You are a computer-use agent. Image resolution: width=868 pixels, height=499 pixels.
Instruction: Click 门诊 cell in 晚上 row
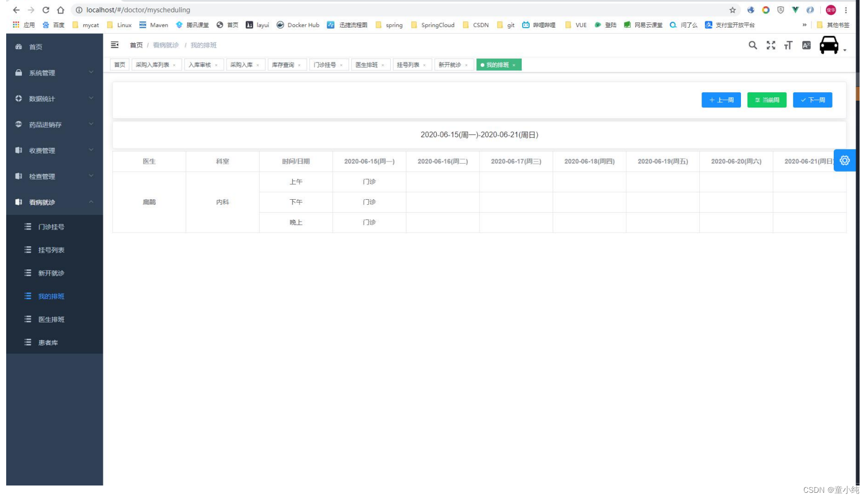point(369,222)
